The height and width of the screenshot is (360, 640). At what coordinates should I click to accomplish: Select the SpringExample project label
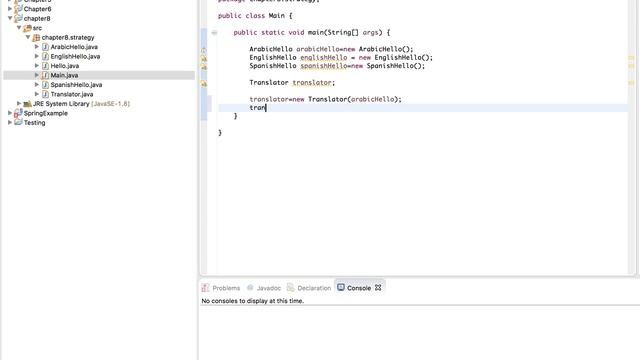coord(46,113)
